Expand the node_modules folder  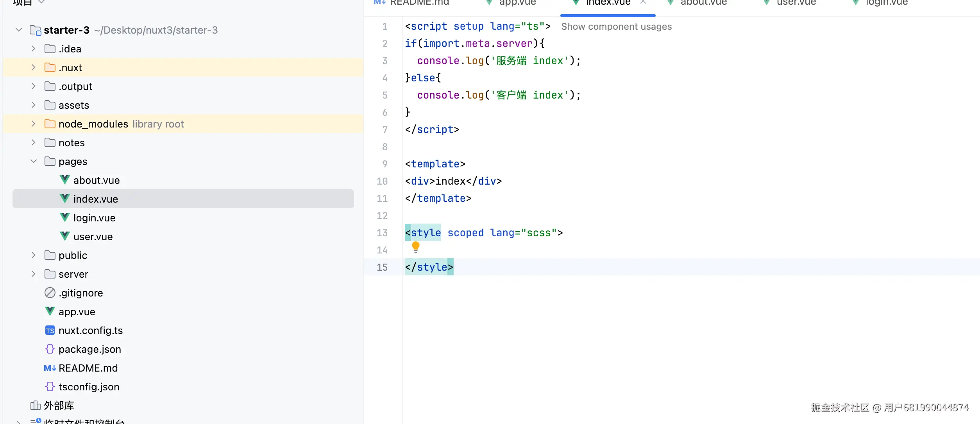pyautogui.click(x=34, y=124)
